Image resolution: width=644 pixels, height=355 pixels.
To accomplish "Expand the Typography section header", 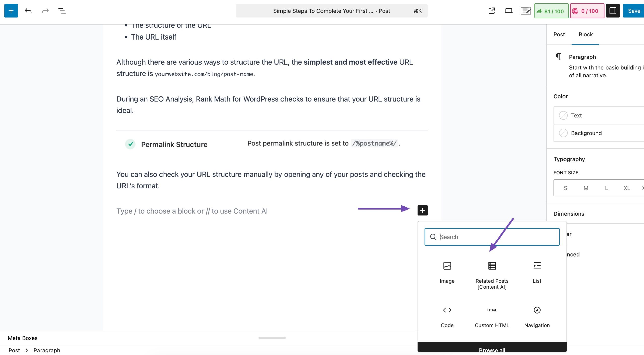I will (569, 159).
